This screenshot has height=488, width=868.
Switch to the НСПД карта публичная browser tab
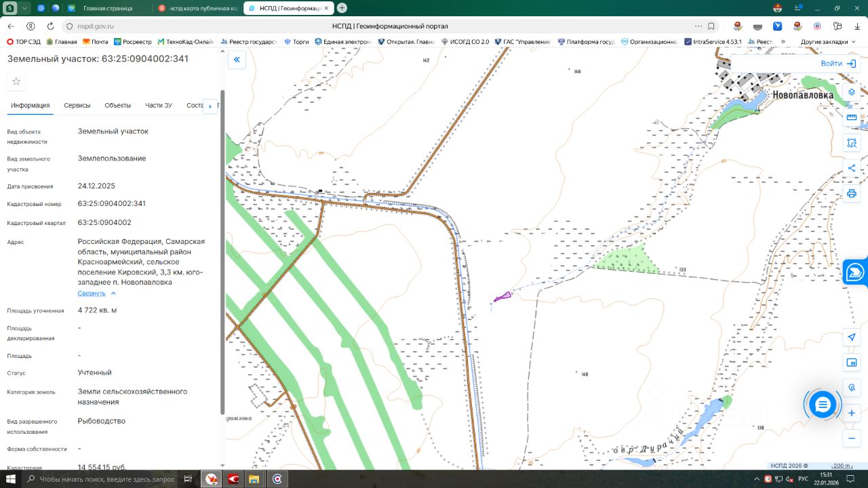tap(197, 8)
